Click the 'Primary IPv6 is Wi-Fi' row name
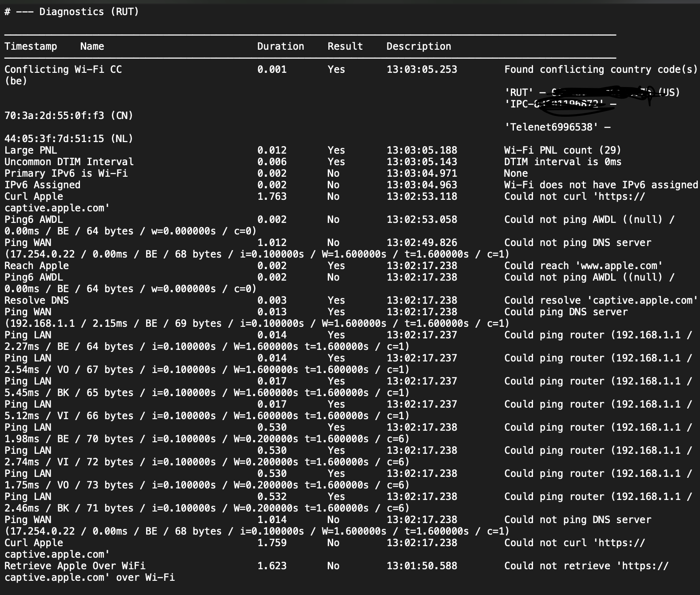Screen dimensions: 700x595 point(66,173)
